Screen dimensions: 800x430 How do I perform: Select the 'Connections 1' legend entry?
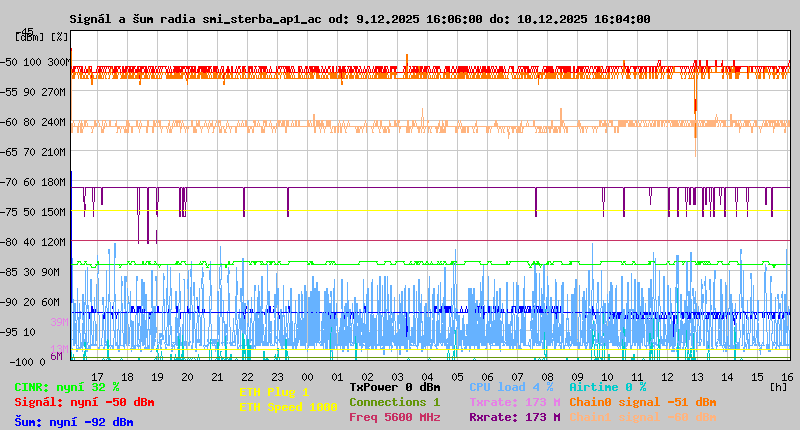395,402
